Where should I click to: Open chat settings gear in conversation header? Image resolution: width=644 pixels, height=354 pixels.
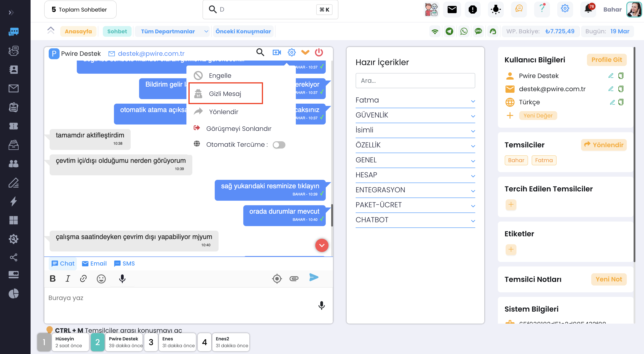click(292, 52)
